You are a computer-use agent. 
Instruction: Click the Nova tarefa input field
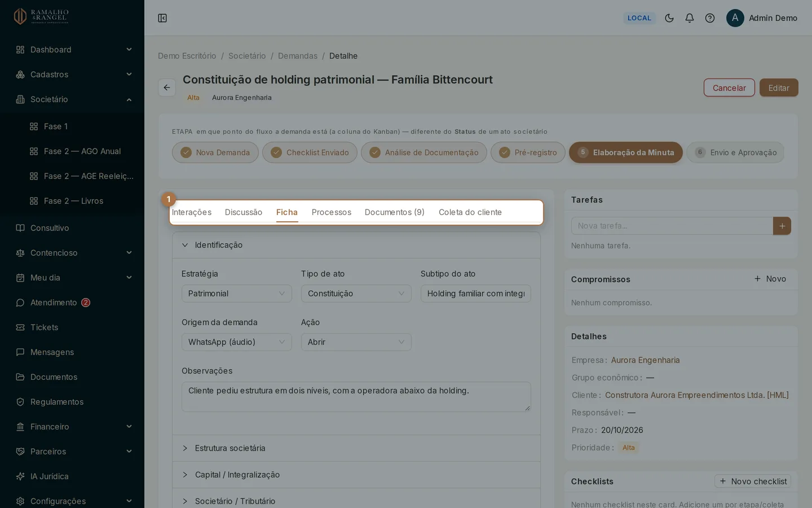[672, 226]
